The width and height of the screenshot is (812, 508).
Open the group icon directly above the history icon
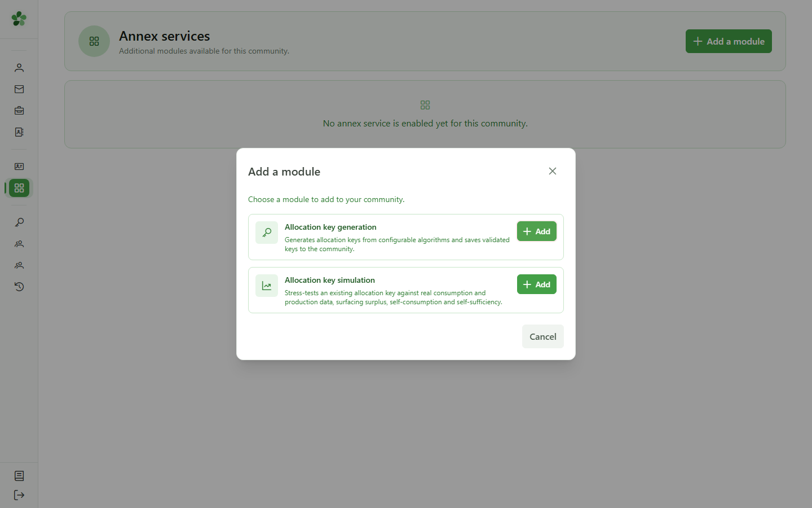point(19,265)
